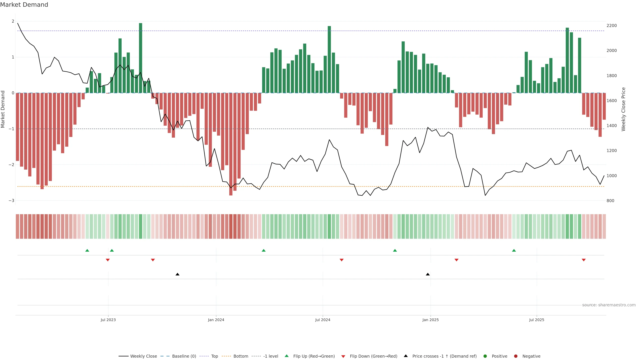Toggle Top dotted line legend entry
Viewport: 644px width, 362px height.
214,356
